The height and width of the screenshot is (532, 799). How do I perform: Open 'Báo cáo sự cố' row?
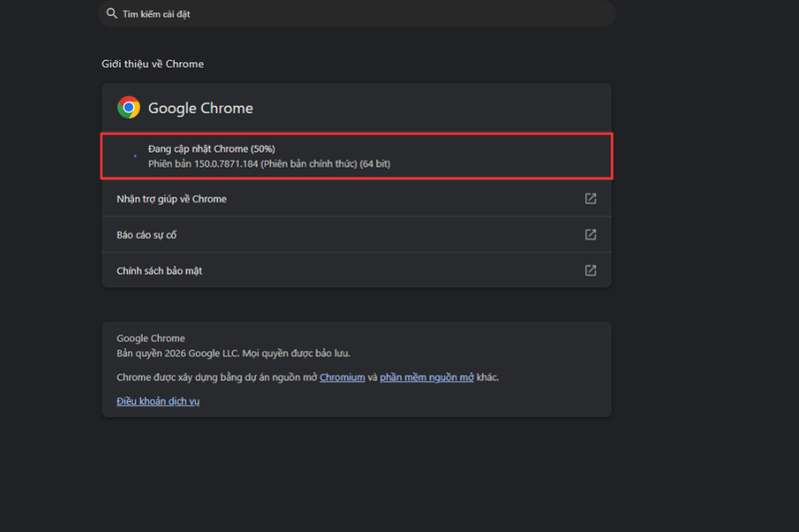(x=357, y=235)
